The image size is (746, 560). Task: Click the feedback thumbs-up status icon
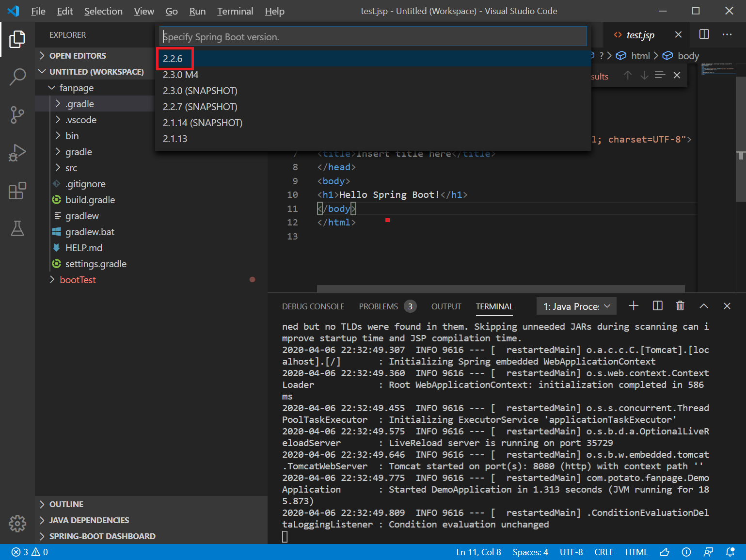point(665,552)
